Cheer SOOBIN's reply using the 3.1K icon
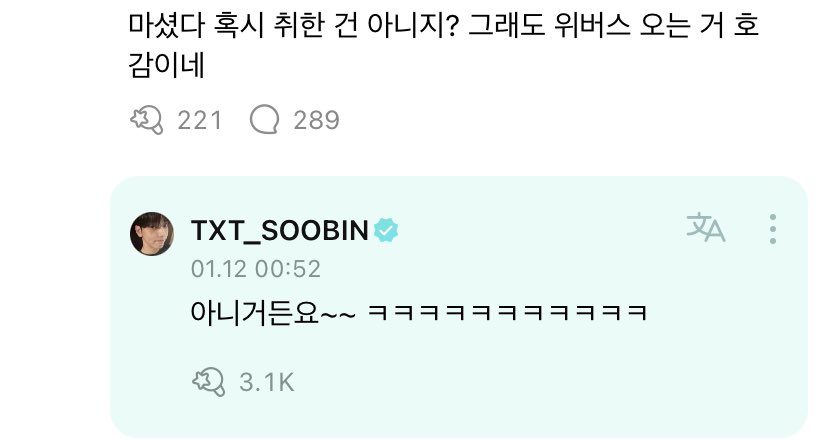Screen dimensions: 828x440 [x=209, y=381]
